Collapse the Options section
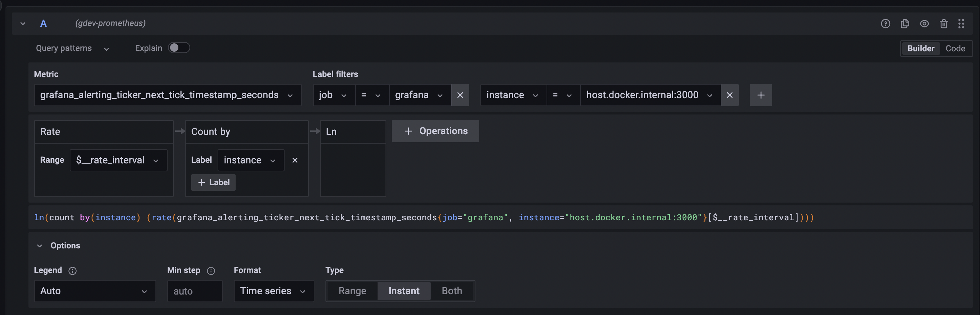This screenshot has height=315, width=980. tap(40, 245)
